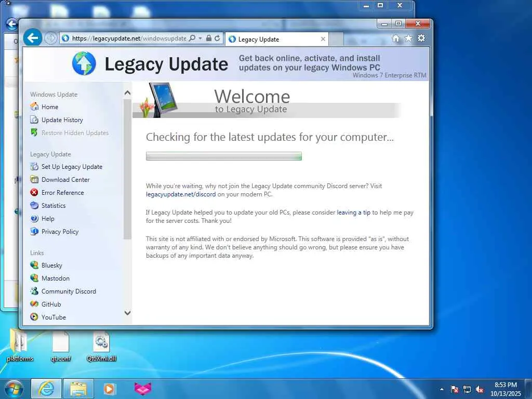Open the Internet Explorer tools gear
The image size is (532, 399).
click(421, 38)
